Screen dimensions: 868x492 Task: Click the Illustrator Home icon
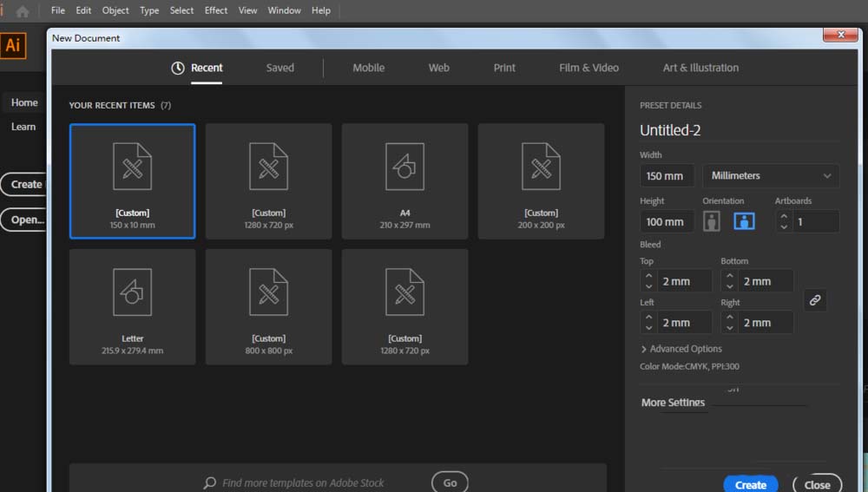[x=23, y=11]
